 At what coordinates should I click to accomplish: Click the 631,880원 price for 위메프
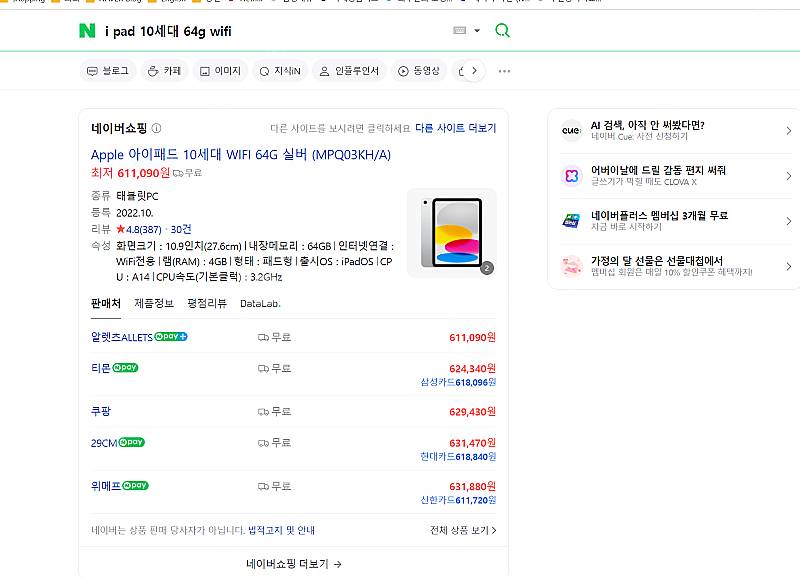coord(472,486)
